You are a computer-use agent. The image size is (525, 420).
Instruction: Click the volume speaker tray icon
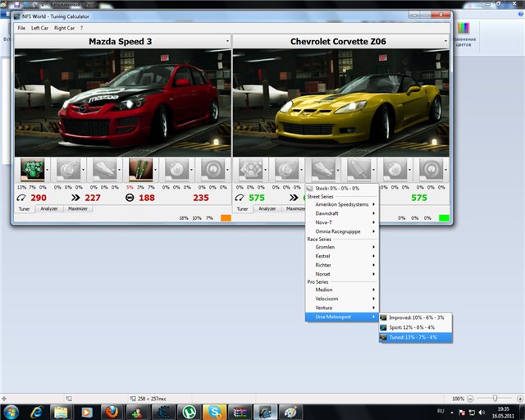point(482,413)
